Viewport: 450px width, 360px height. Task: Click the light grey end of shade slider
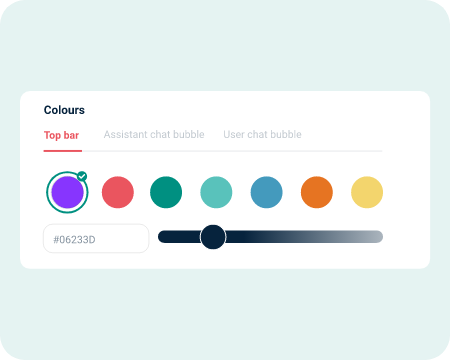pos(376,237)
